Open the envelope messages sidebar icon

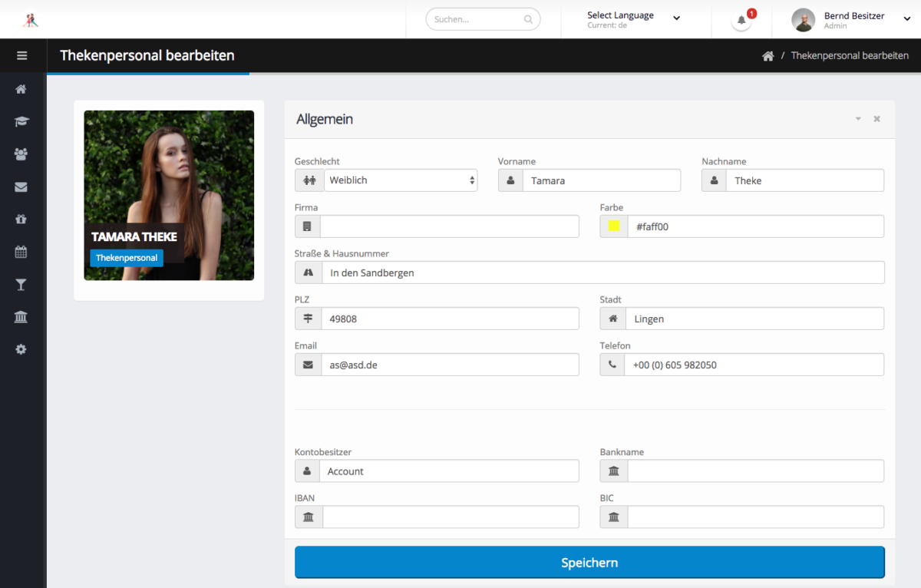21,187
